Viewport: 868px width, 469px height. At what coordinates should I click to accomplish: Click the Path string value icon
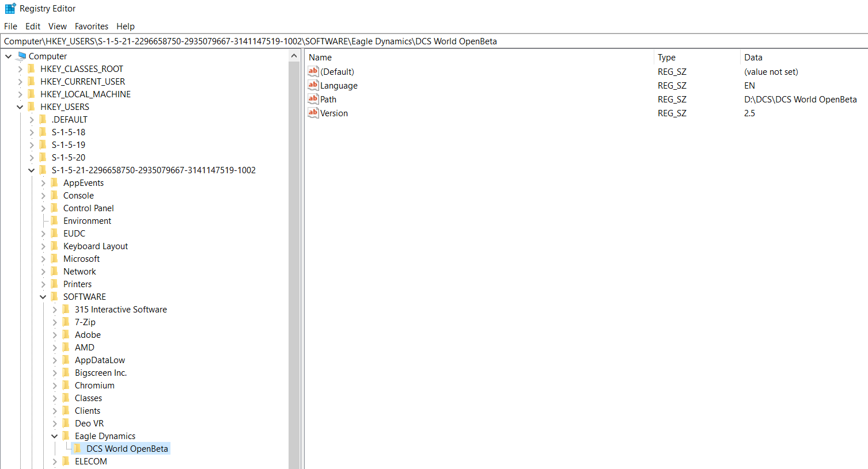pyautogui.click(x=313, y=99)
